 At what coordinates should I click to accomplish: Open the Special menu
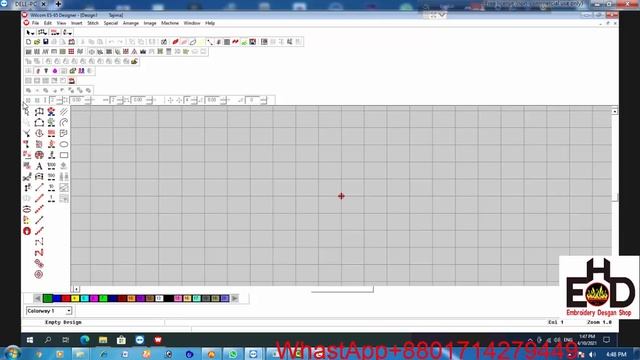pos(111,23)
